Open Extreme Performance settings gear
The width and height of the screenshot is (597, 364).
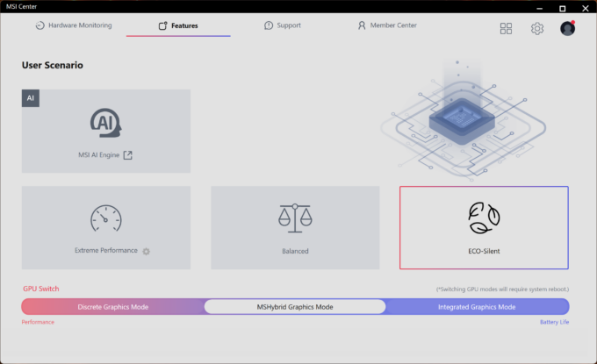pyautogui.click(x=147, y=251)
